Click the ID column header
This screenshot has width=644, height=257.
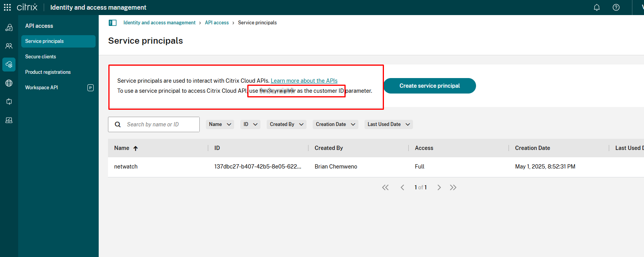(x=217, y=148)
